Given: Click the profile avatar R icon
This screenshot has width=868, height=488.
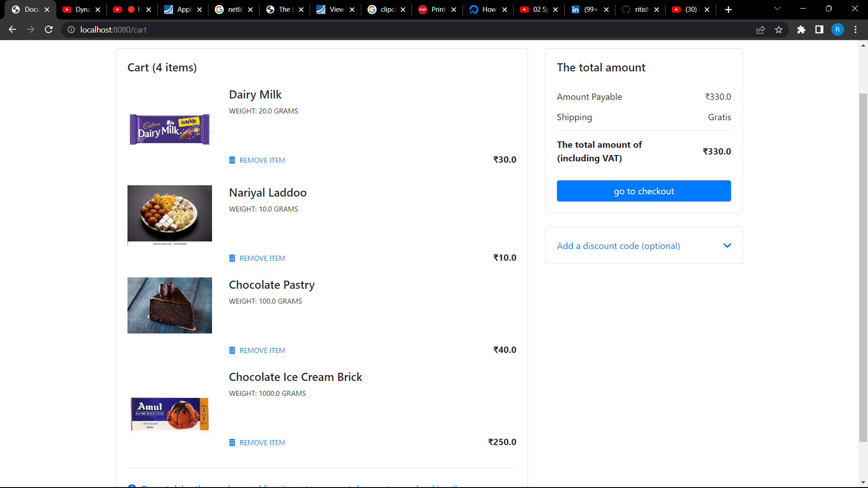Looking at the screenshot, I should [838, 29].
